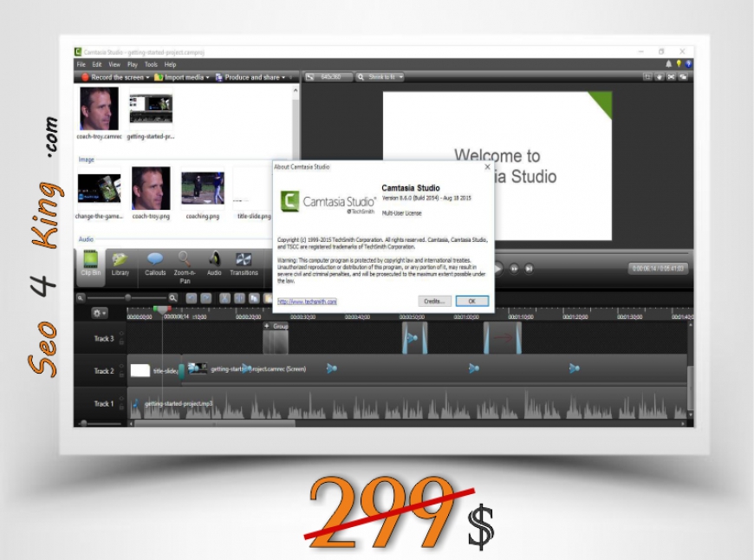The height and width of the screenshot is (560, 754).
Task: Open the Edit menu
Action: [x=97, y=64]
